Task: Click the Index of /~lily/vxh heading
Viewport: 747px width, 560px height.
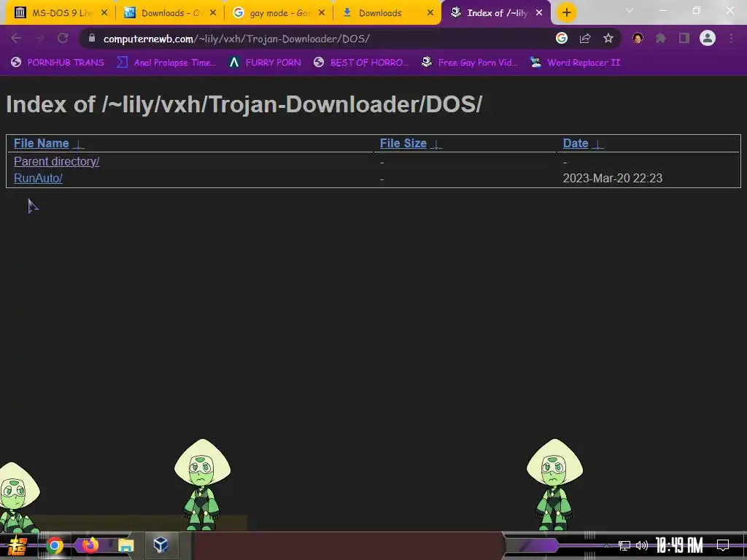Action: point(244,105)
